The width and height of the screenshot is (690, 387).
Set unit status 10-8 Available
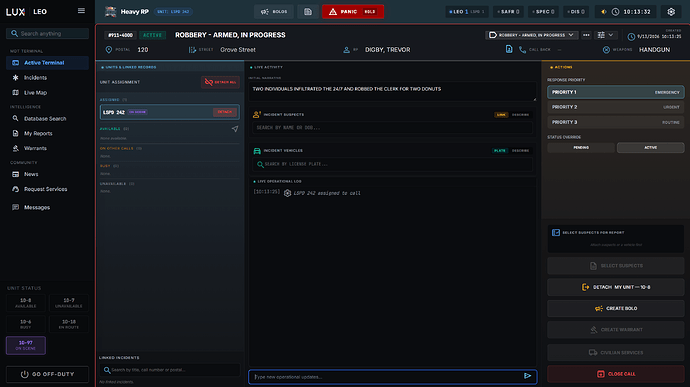(x=26, y=303)
